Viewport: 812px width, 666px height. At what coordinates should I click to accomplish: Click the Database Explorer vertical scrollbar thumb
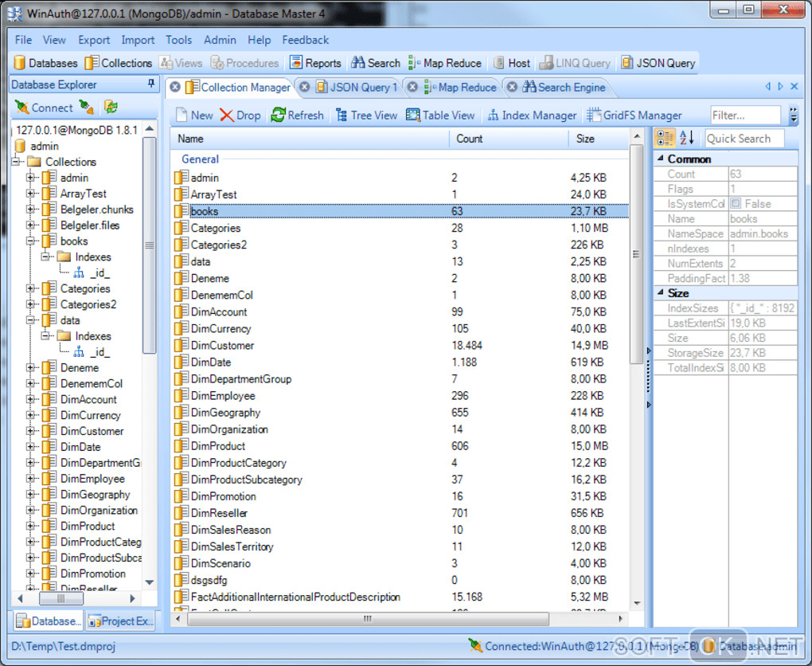point(149,245)
